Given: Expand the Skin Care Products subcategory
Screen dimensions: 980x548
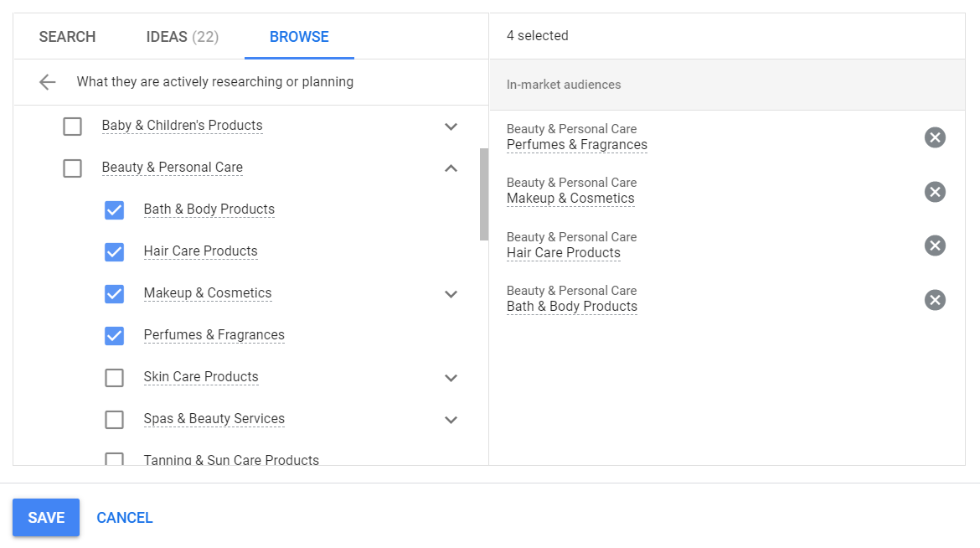Looking at the screenshot, I should [x=451, y=378].
